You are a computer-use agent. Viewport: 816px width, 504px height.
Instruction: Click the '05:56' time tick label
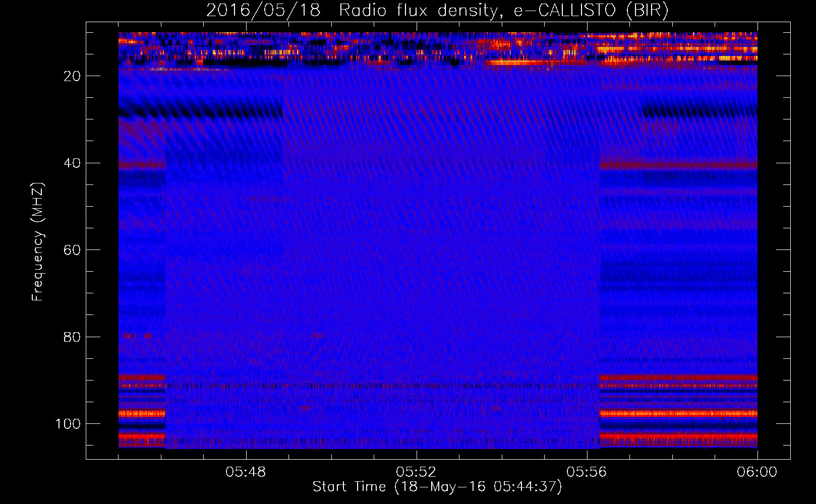click(587, 472)
